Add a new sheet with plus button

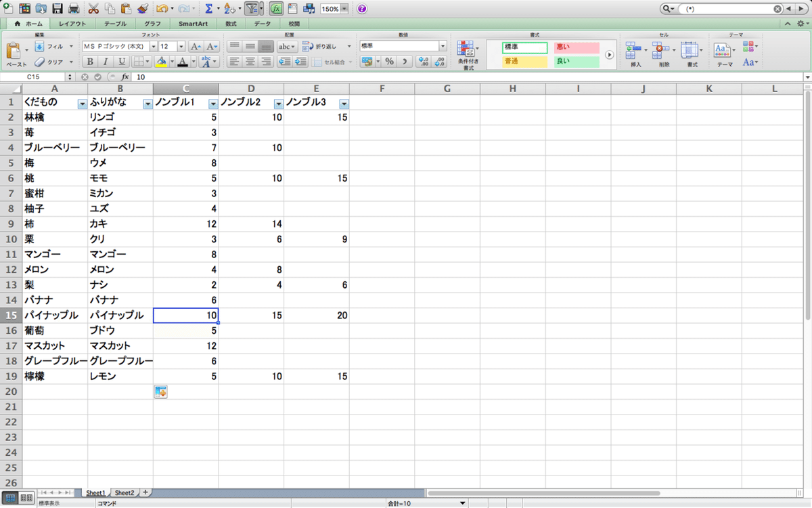point(144,492)
